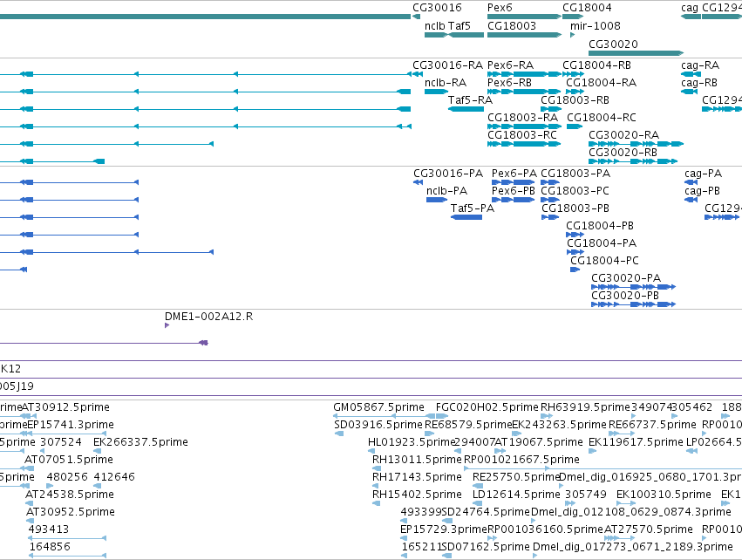Click the RH17143.5prime EST label
The width and height of the screenshot is (742, 560).
tap(417, 476)
